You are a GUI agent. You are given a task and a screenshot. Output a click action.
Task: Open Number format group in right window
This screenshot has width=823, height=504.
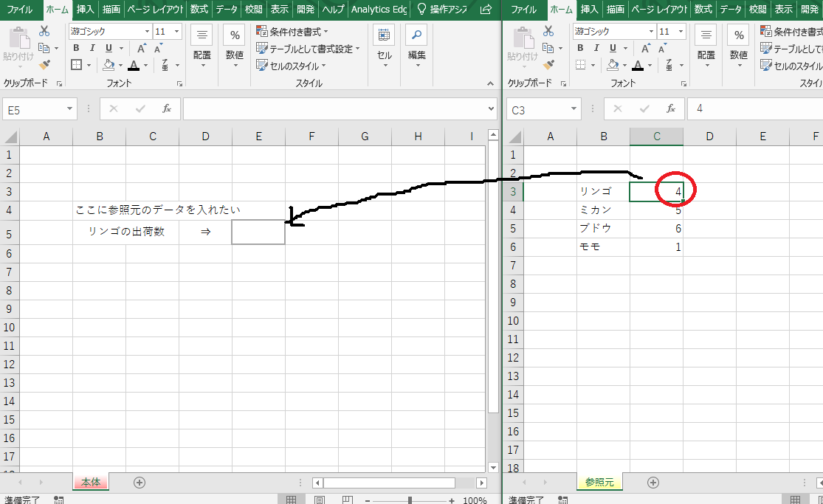point(739,47)
